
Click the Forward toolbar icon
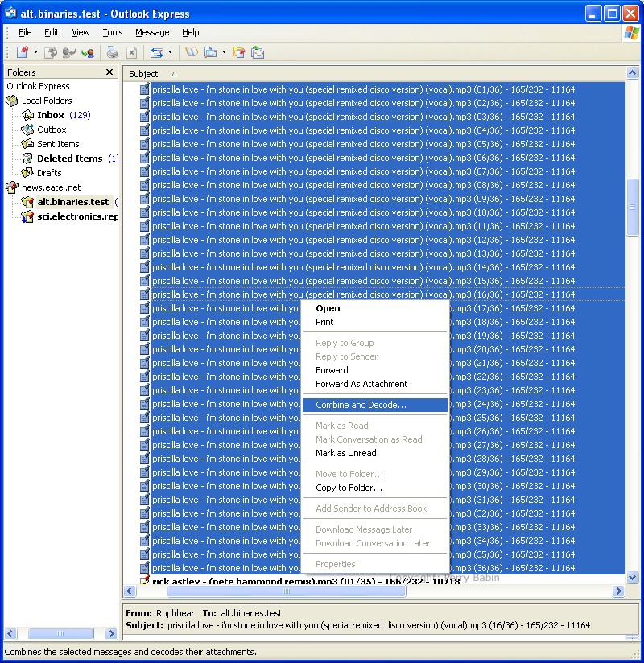[x=88, y=52]
